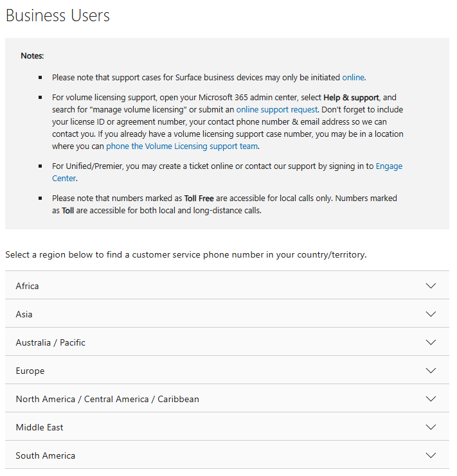
Task: Click the chevron icon on Middle East row
Action: 431,427
